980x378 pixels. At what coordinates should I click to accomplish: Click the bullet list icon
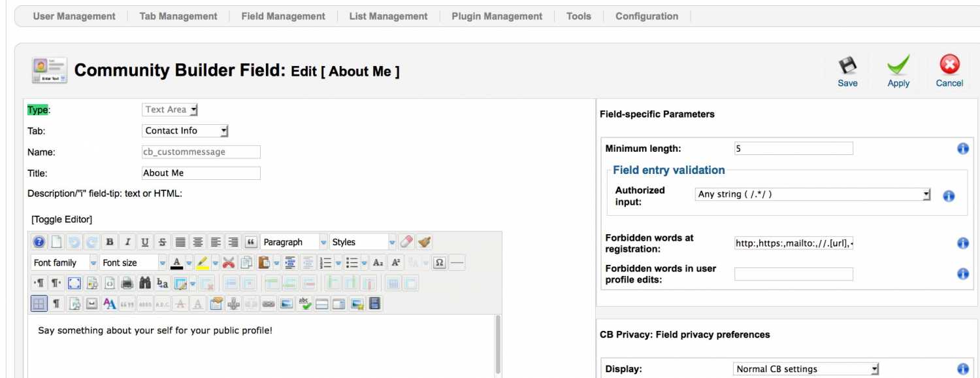coord(351,263)
